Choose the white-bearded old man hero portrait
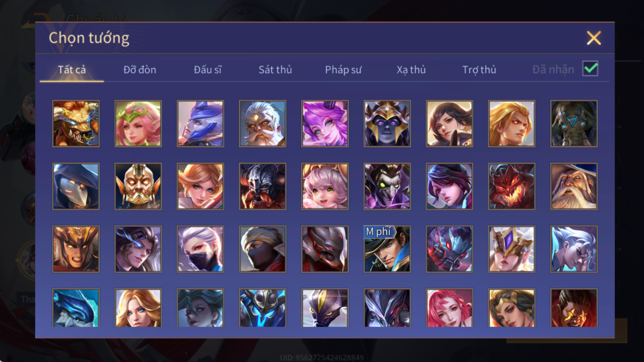 coord(263,124)
